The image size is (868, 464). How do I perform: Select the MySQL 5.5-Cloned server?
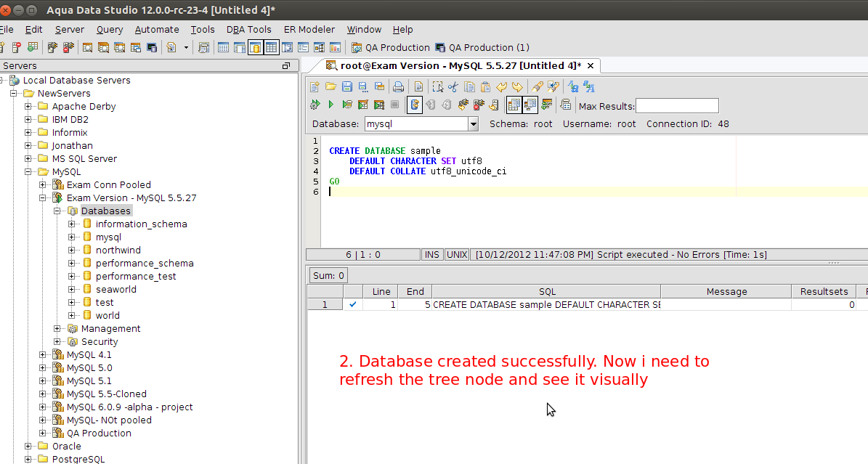[x=106, y=394]
